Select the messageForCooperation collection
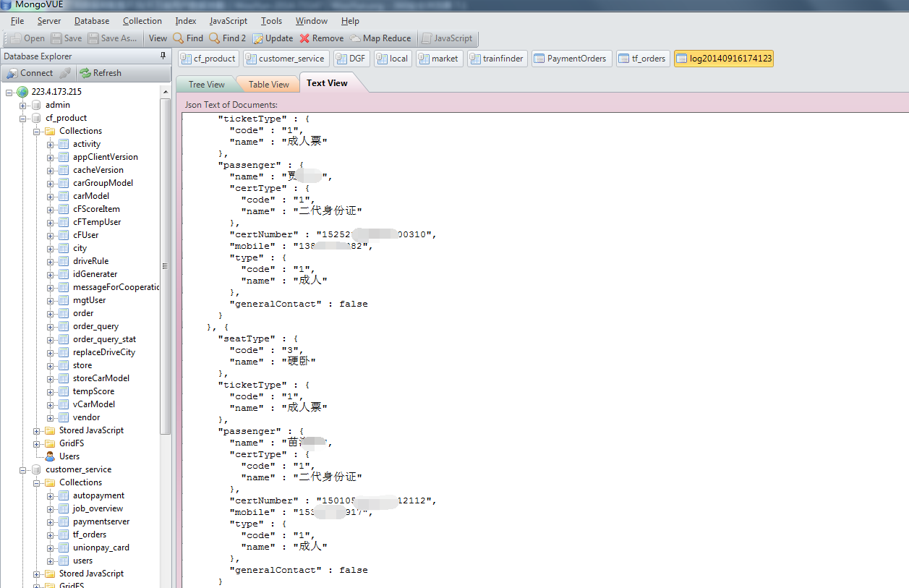This screenshot has width=909, height=588. tap(116, 287)
